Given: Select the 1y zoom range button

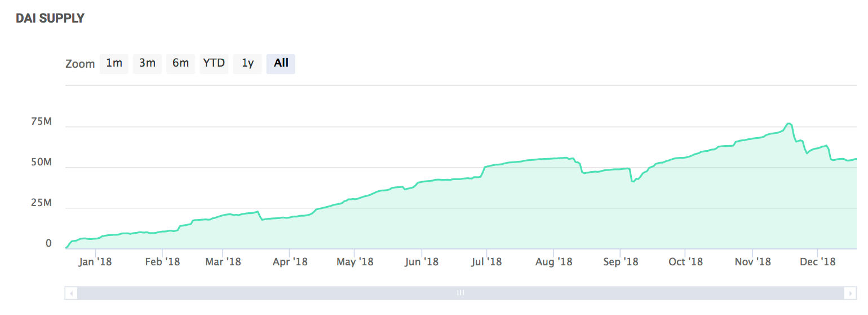Looking at the screenshot, I should [x=247, y=63].
